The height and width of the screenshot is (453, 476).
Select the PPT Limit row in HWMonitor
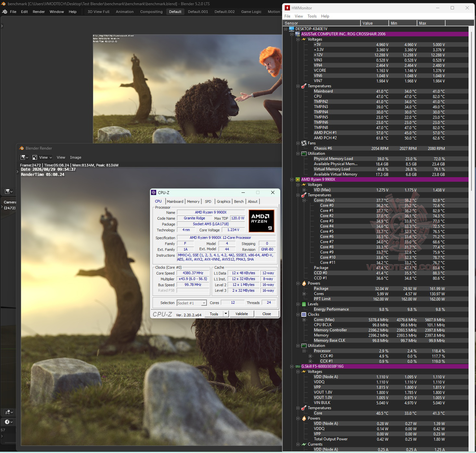pyautogui.click(x=376, y=299)
